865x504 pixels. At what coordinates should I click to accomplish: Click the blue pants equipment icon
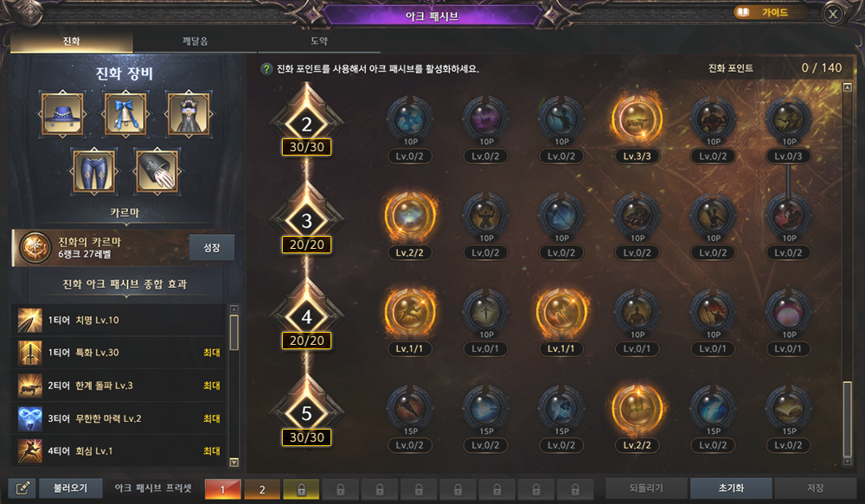point(94,171)
